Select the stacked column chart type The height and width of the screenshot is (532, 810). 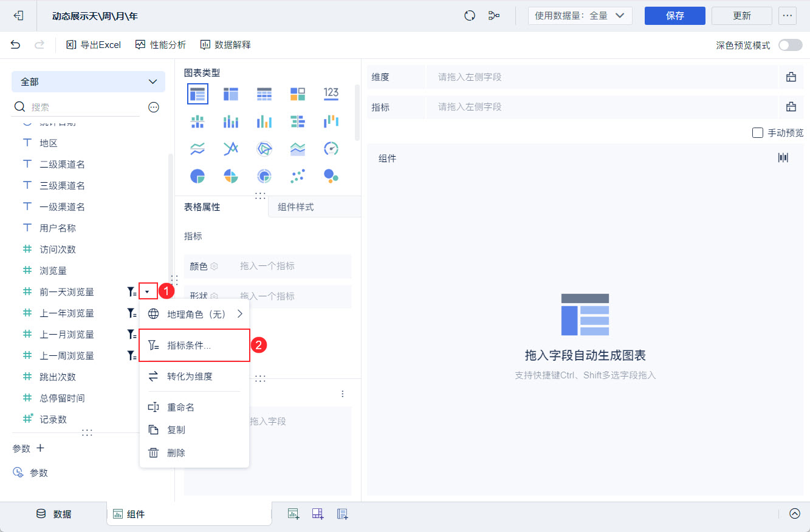[231, 121]
